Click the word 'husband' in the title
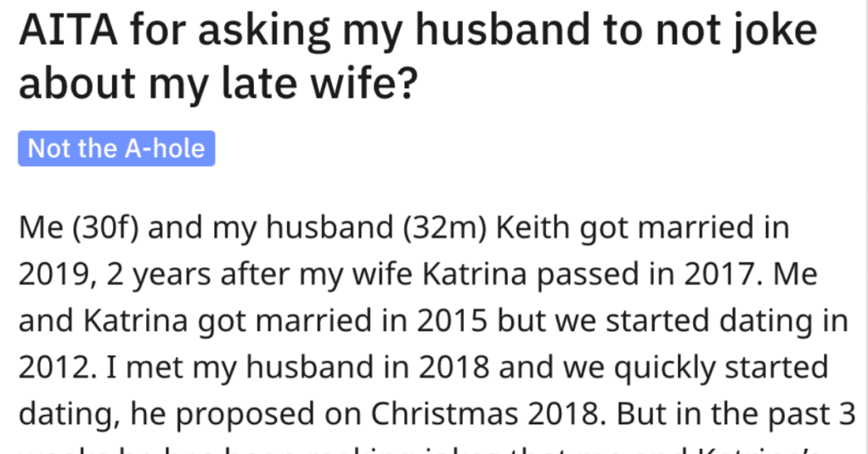This screenshot has width=868, height=454. (503, 30)
